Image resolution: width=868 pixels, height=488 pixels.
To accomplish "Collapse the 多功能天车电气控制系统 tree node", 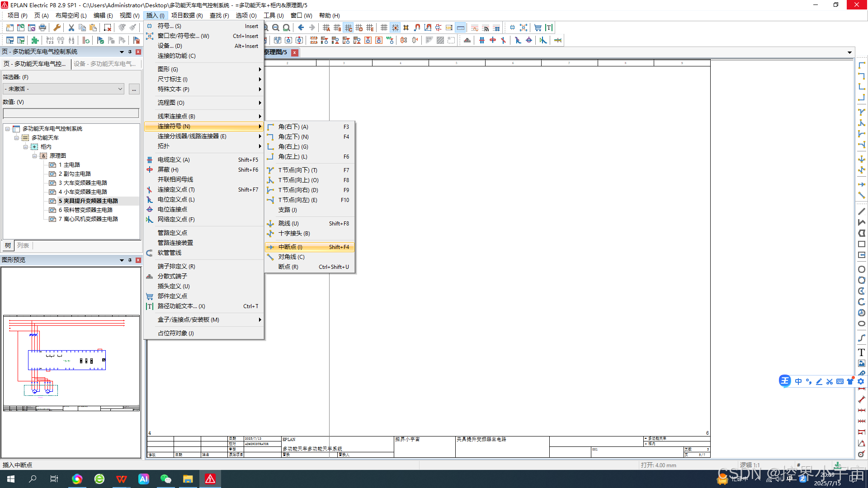I will pos(7,129).
